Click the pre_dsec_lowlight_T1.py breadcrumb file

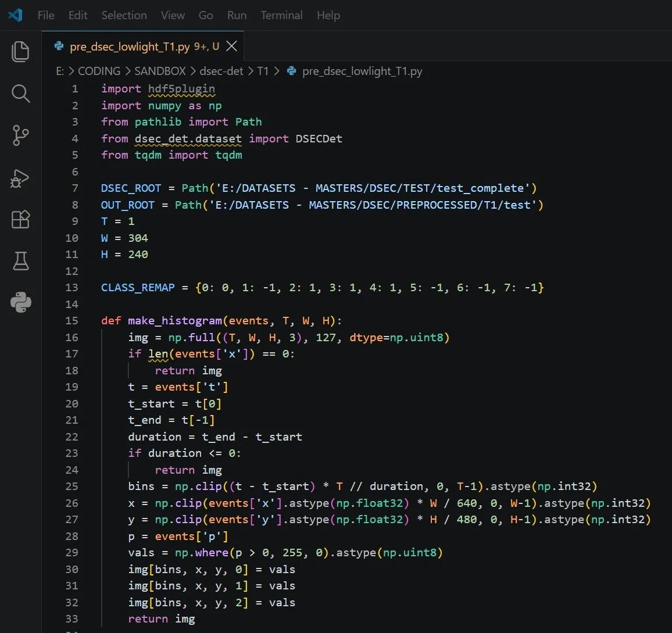pyautogui.click(x=362, y=71)
